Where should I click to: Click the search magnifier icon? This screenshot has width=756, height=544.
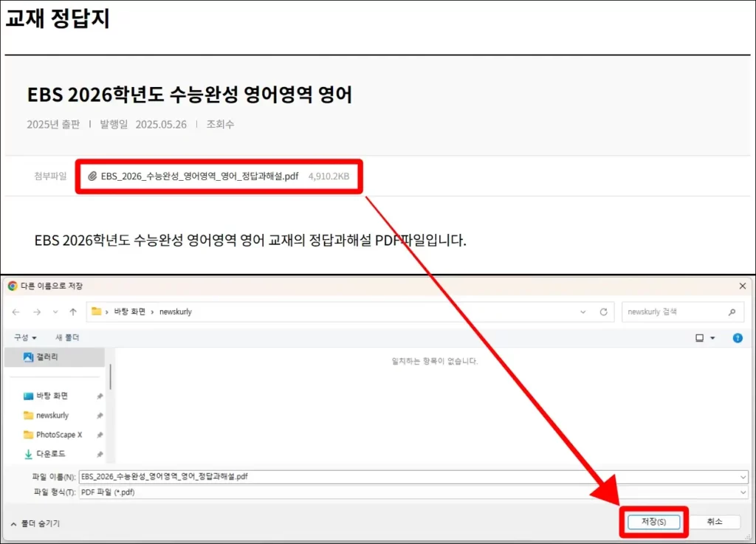pos(732,312)
